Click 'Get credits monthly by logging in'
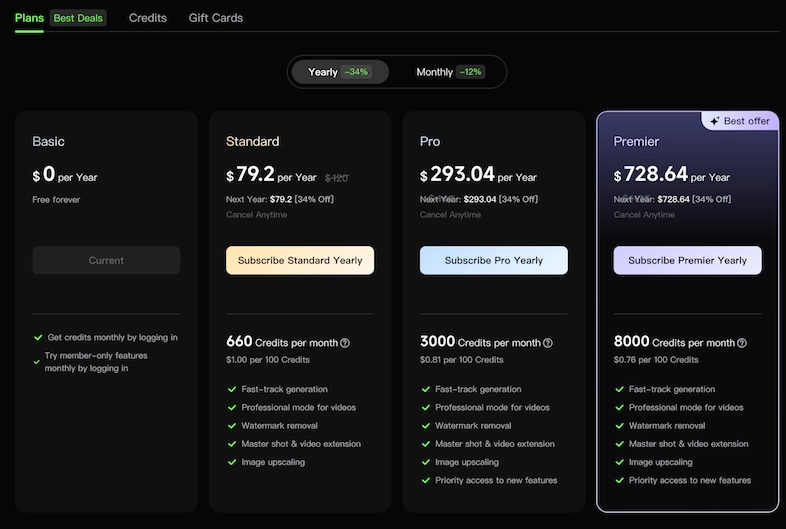Image resolution: width=786 pixels, height=529 pixels. pos(112,337)
